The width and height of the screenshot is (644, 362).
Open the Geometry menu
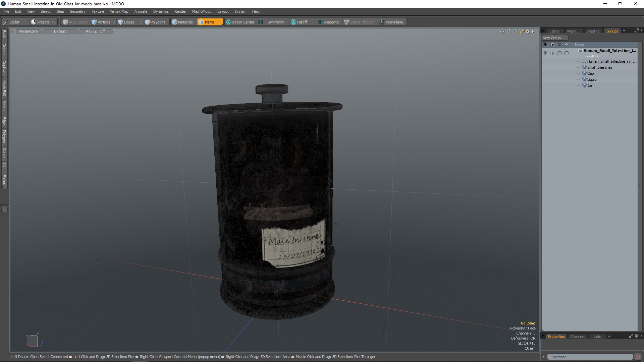(x=77, y=11)
